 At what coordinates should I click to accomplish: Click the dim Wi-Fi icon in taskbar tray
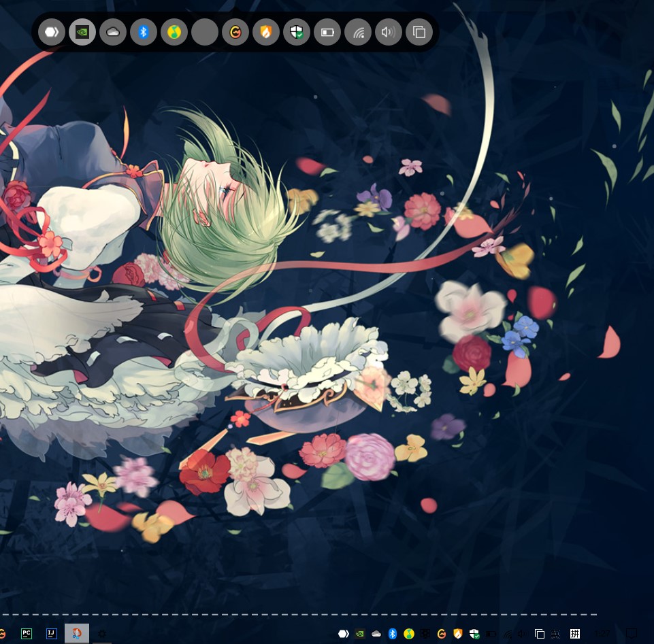[507, 634]
